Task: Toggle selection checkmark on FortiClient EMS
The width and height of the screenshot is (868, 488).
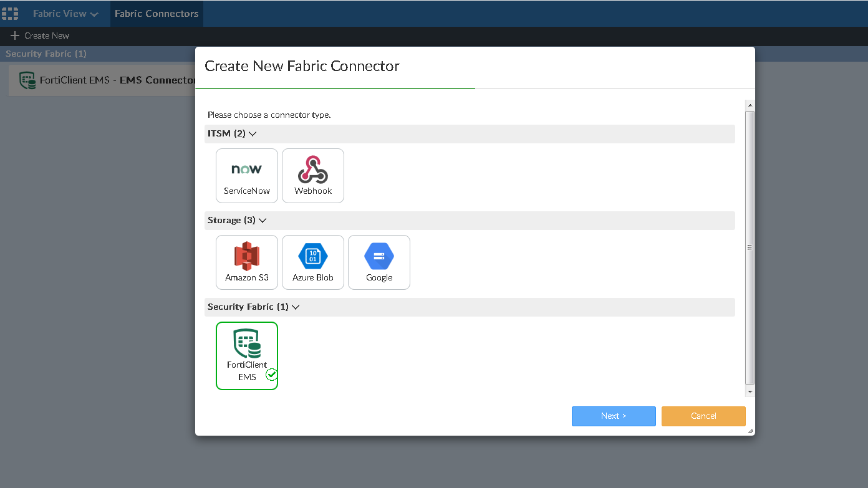Action: click(x=271, y=375)
